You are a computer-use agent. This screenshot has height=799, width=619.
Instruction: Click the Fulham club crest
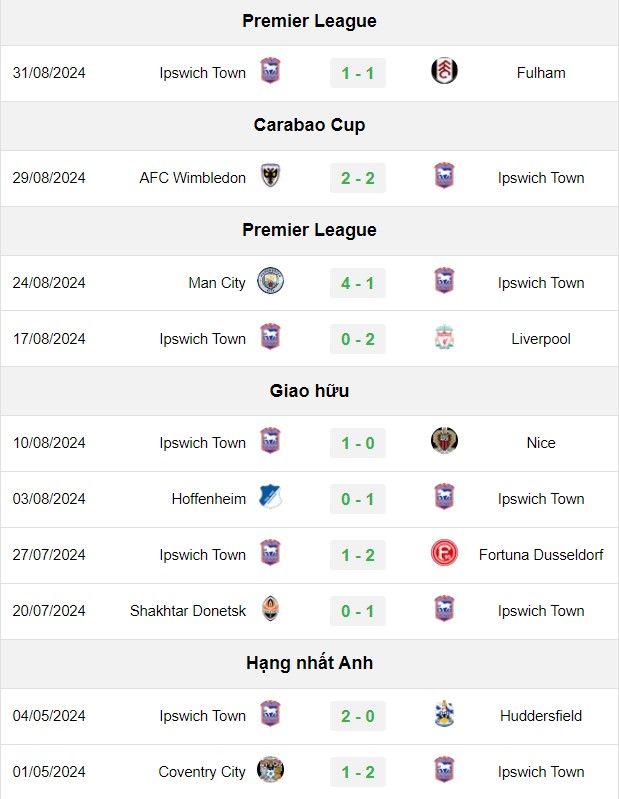point(444,71)
